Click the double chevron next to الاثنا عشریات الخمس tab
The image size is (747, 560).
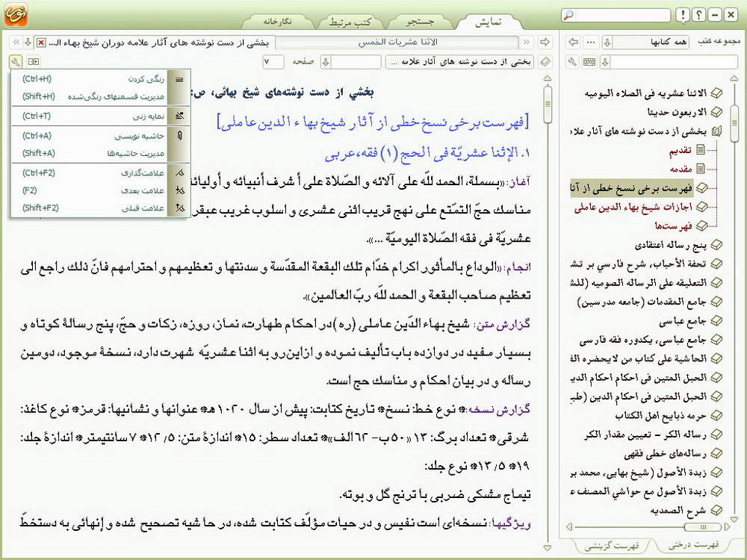pos(527,43)
